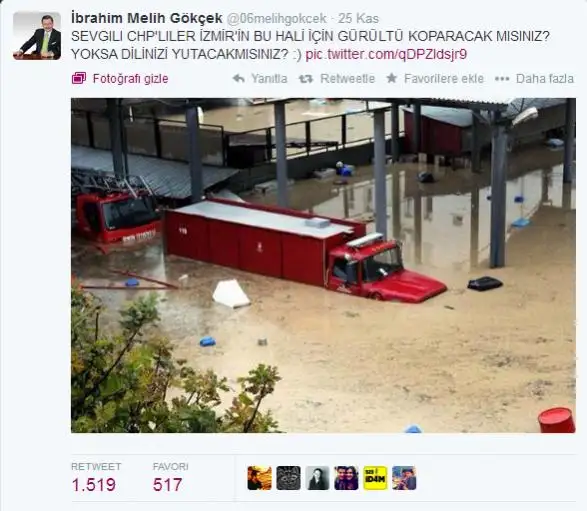Toggle retweet using Retweetle text
Image resolution: width=587 pixels, height=511 pixels.
(x=347, y=79)
